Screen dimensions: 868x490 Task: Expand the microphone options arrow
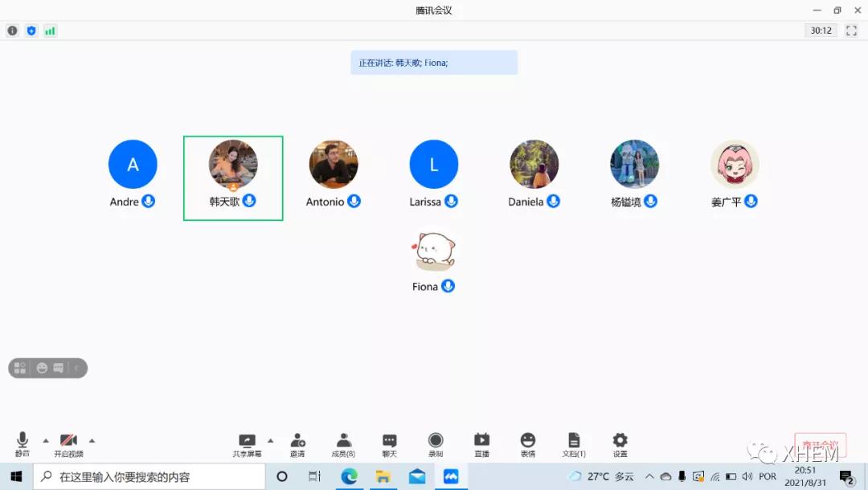click(x=46, y=440)
